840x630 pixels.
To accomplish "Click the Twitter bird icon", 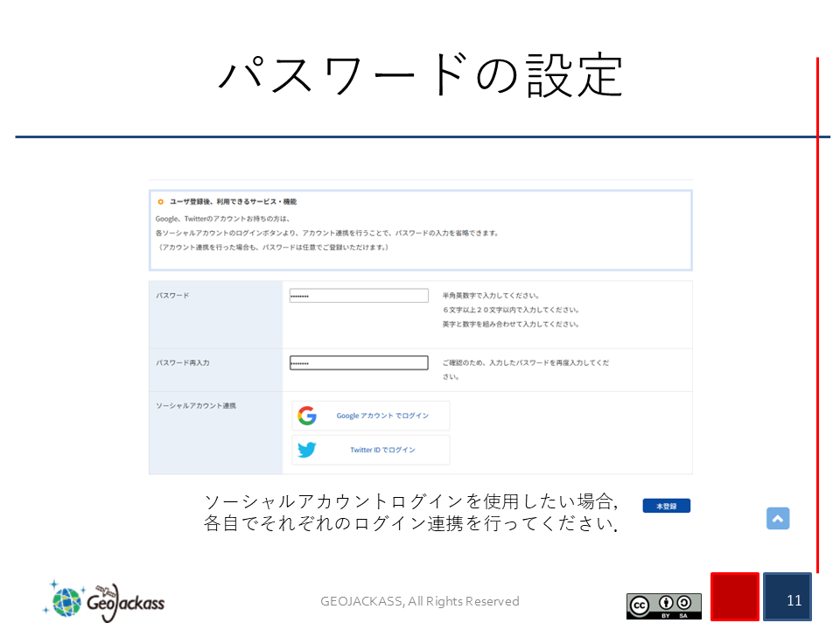I will (306, 450).
